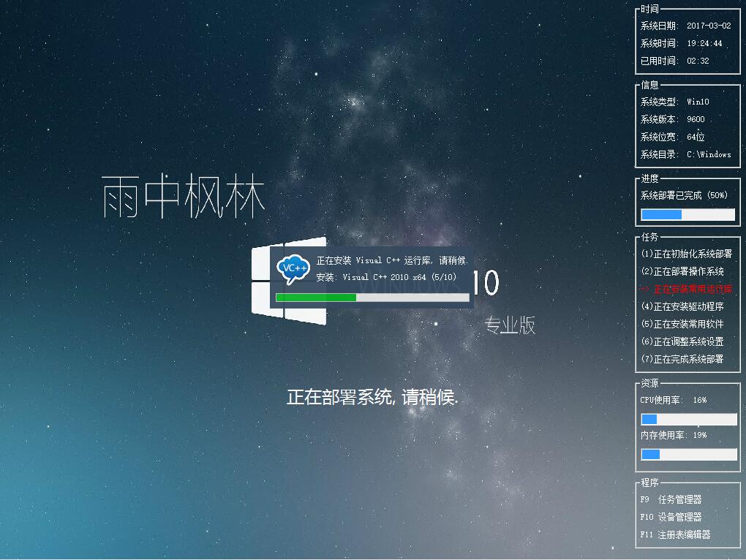Click system type value Win10

[x=698, y=102]
